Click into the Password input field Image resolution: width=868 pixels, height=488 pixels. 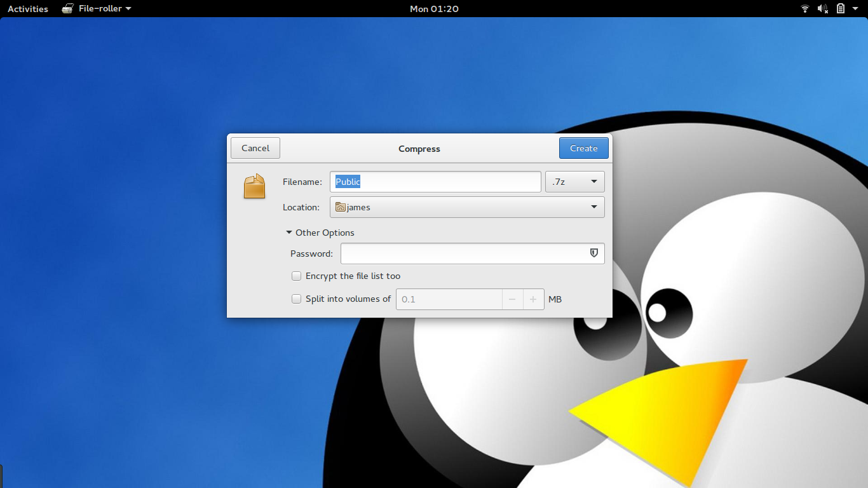472,254
